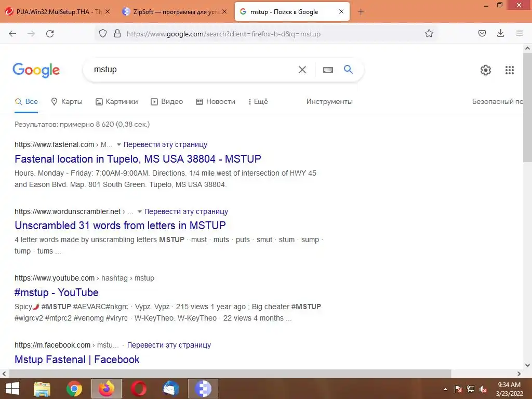The image size is (532, 399).
Task: Open the Firefox application menu
Action: (x=520, y=33)
